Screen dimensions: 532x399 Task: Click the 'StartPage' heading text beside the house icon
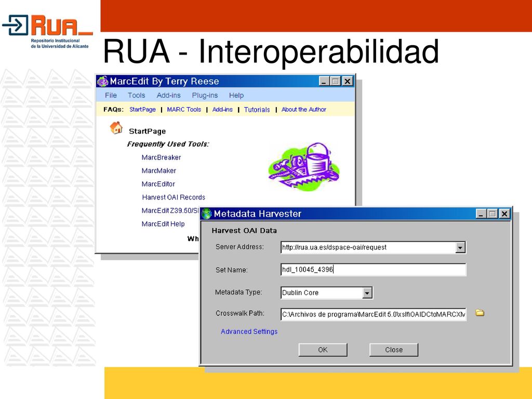pyautogui.click(x=147, y=131)
